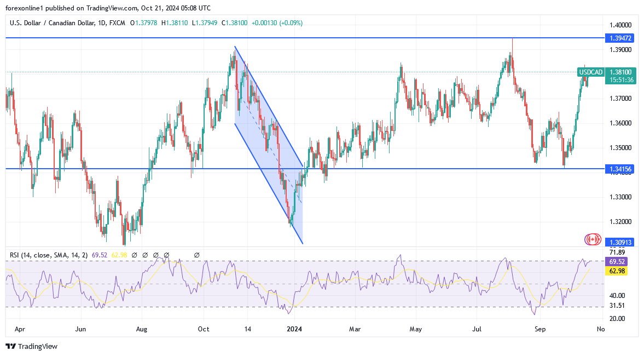Click the 2024 year label on time axis
644x356 pixels.
click(x=294, y=329)
